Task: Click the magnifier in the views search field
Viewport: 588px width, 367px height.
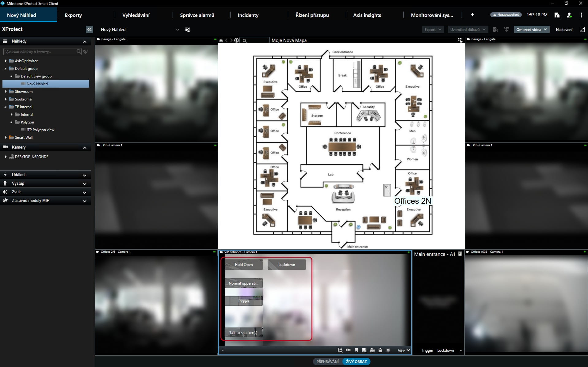Action: (x=78, y=51)
